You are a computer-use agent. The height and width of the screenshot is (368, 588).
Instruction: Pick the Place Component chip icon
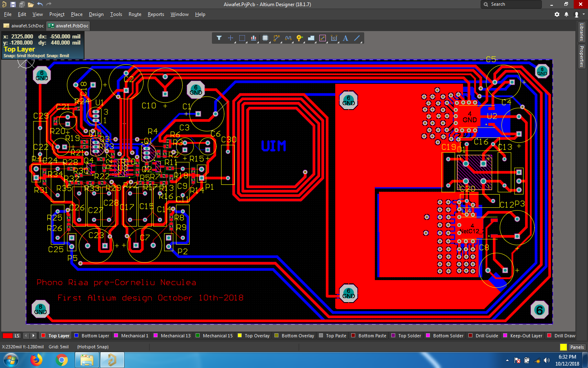(265, 38)
